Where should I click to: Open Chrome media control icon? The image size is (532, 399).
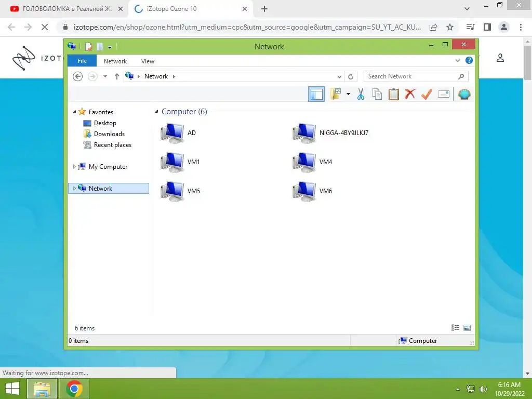point(471,27)
